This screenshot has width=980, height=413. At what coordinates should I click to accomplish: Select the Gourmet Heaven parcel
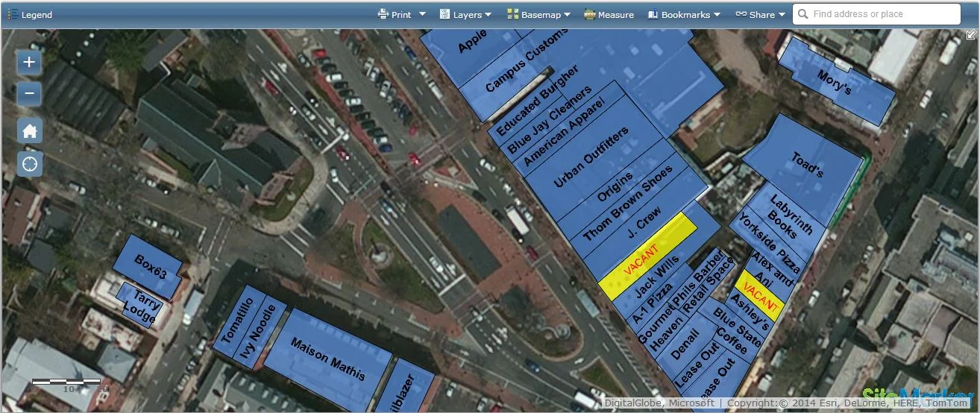coord(661,324)
